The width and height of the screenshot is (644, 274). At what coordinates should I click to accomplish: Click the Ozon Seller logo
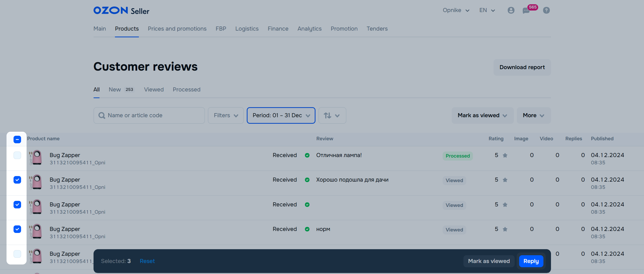121,11
